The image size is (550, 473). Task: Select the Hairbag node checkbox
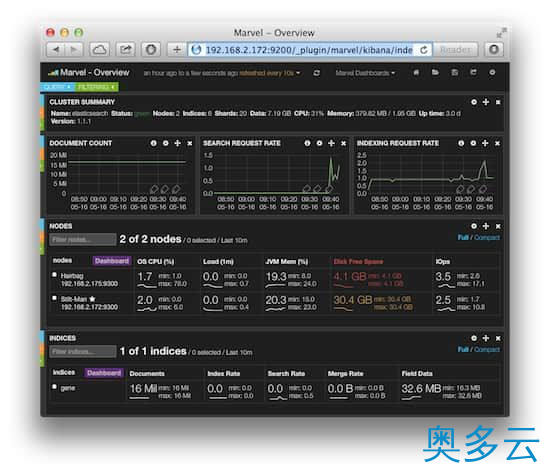(54, 275)
